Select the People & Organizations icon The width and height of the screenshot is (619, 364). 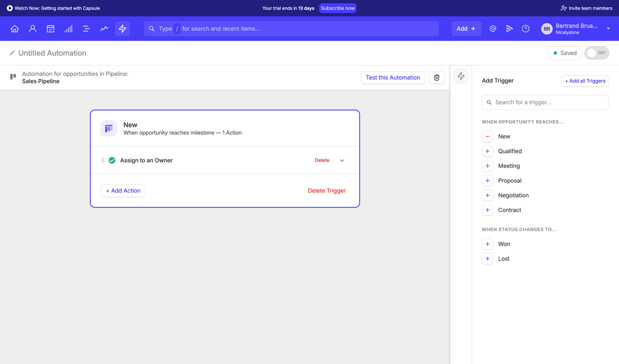tap(33, 29)
